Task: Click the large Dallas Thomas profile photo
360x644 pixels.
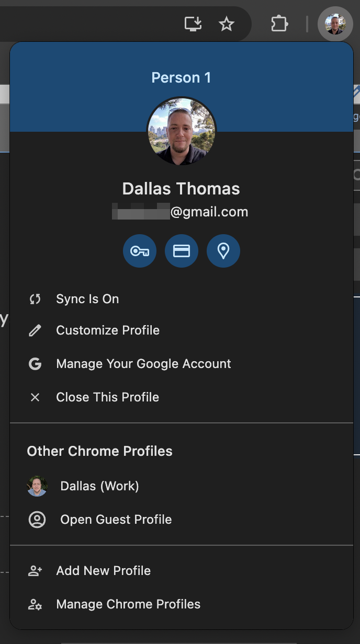Action: pyautogui.click(x=181, y=131)
